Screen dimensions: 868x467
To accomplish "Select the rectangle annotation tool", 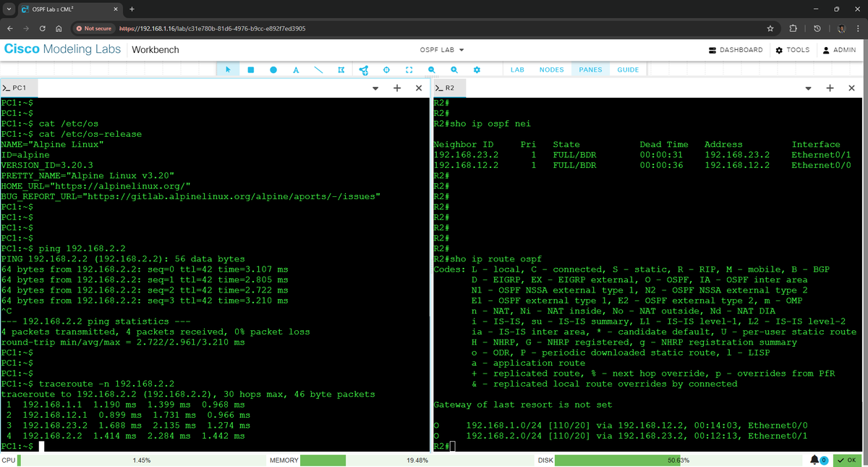I will point(251,70).
